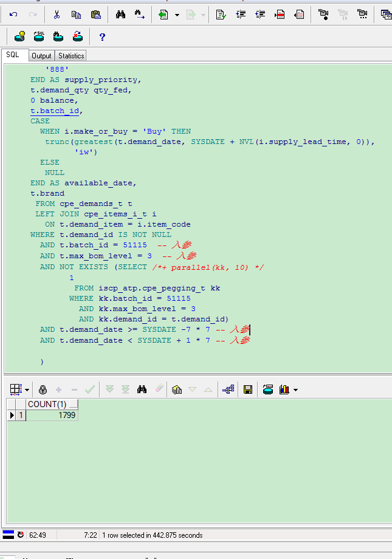Viewport: 392px width, 559px height.
Task: Open Find with the top toolbar binoculars
Action: tap(120, 15)
